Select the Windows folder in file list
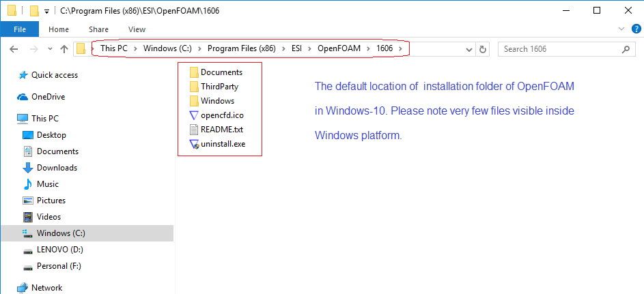 tap(217, 101)
